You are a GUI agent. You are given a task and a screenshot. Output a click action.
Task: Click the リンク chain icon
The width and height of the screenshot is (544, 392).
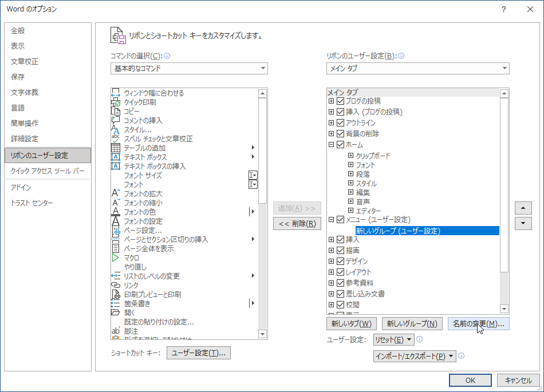click(x=116, y=285)
